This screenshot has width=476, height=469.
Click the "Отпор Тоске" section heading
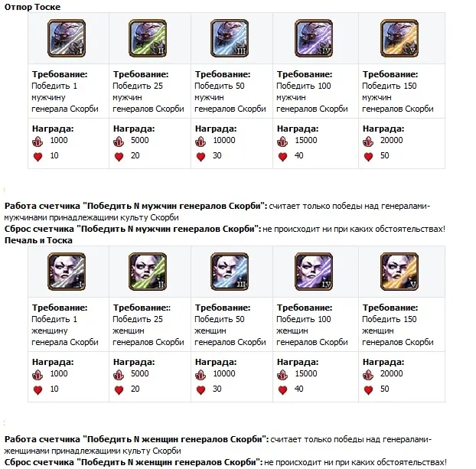(32, 7)
